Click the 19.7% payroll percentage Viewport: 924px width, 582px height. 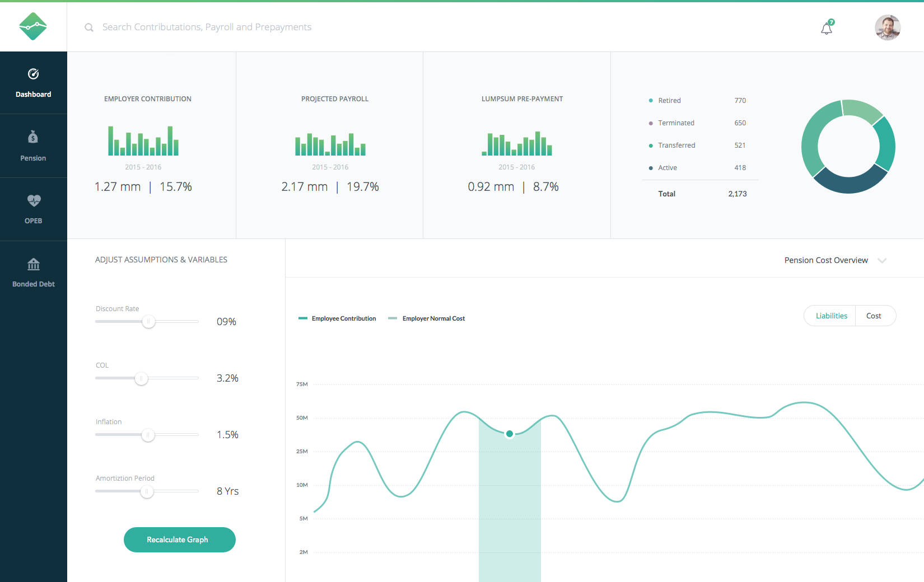tap(363, 187)
